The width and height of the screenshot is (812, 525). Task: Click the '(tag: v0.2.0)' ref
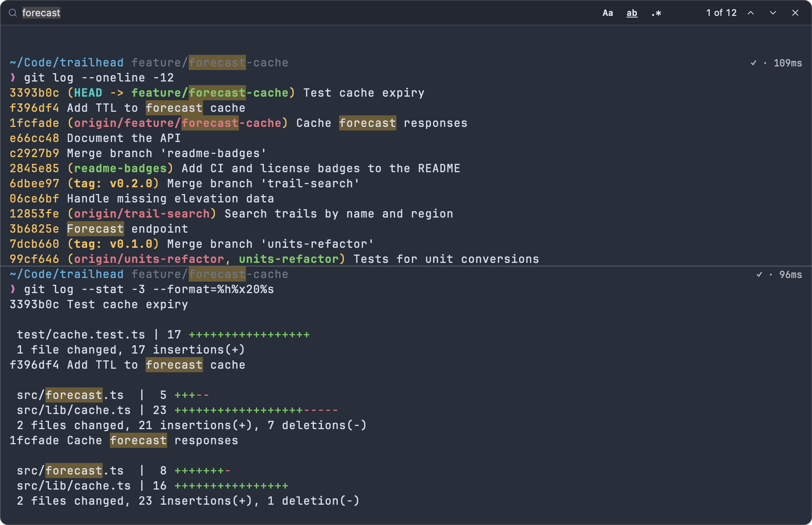(113, 183)
